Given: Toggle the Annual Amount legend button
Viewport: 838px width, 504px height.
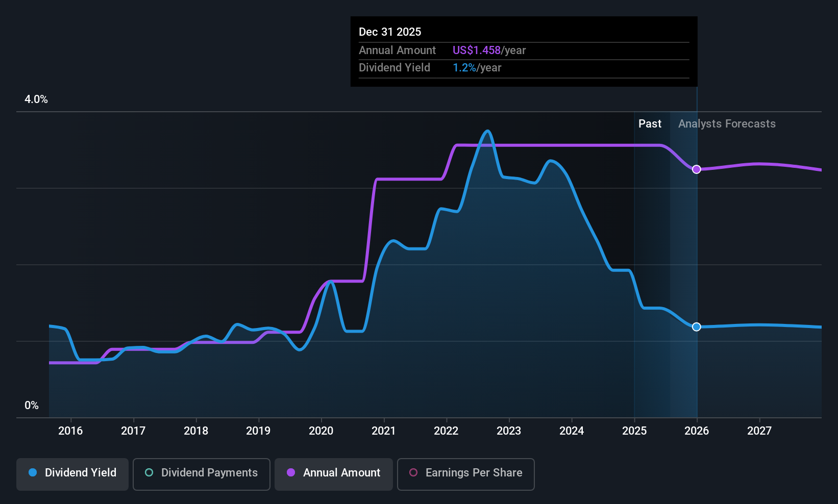Looking at the screenshot, I should [334, 474].
